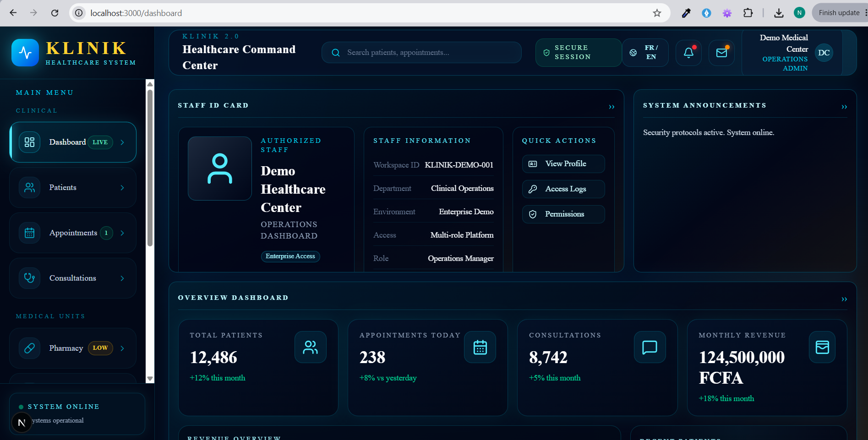Viewport: 868px width, 440px height.
Task: Open the notifications bell icon
Action: tap(688, 53)
